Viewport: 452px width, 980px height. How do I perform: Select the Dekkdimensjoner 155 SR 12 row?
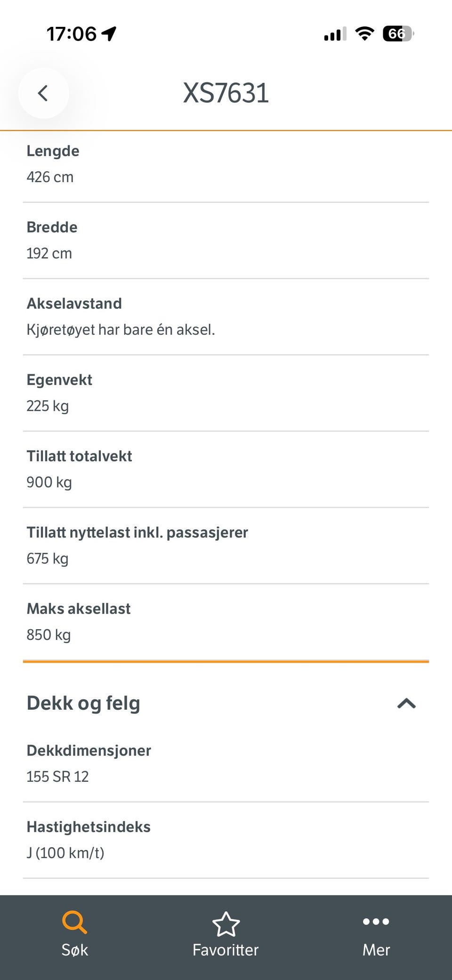click(x=226, y=763)
